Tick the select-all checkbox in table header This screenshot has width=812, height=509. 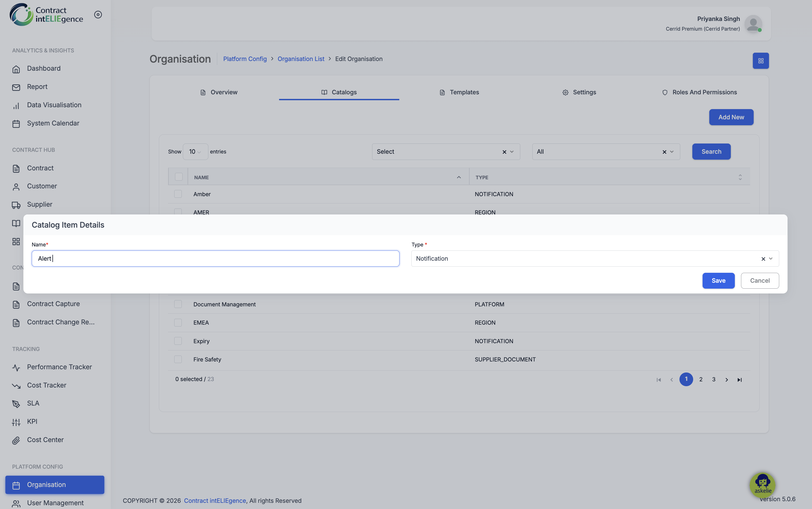tap(179, 177)
